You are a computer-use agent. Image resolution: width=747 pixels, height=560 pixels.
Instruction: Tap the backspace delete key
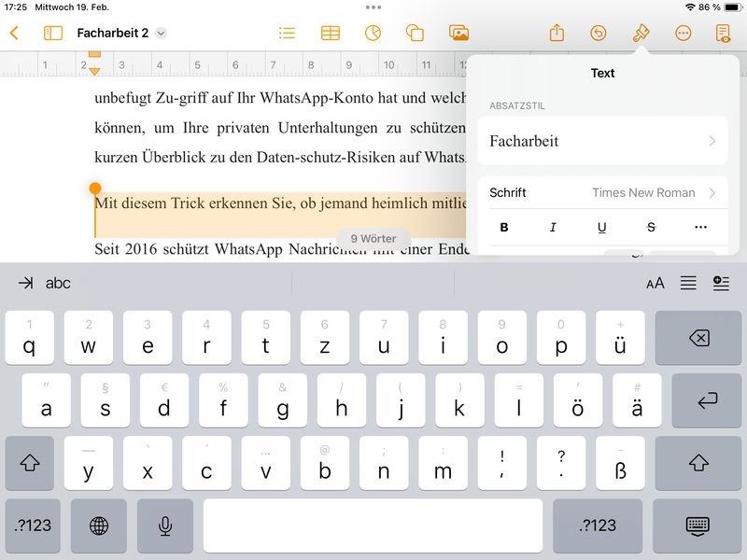point(698,338)
